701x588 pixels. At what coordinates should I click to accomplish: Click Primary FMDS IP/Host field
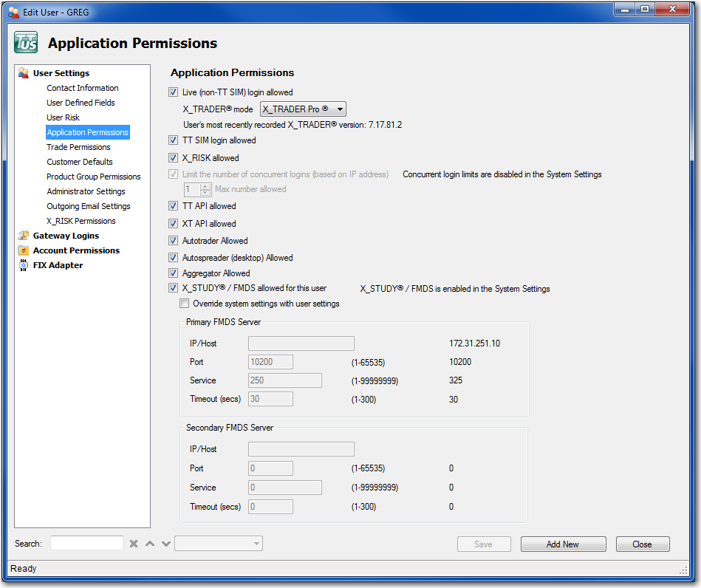tap(301, 343)
